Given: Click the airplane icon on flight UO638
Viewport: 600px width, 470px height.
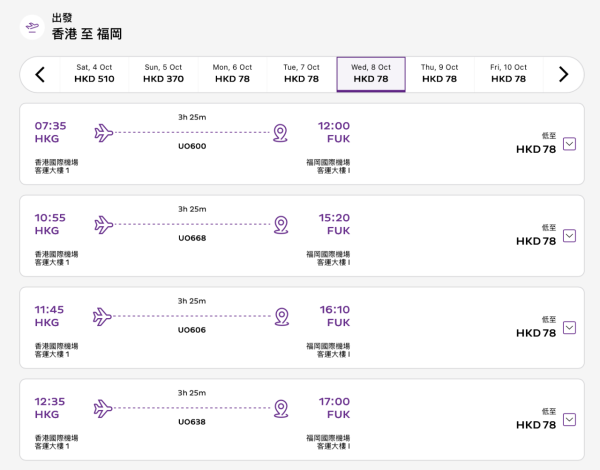Looking at the screenshot, I should [103, 408].
